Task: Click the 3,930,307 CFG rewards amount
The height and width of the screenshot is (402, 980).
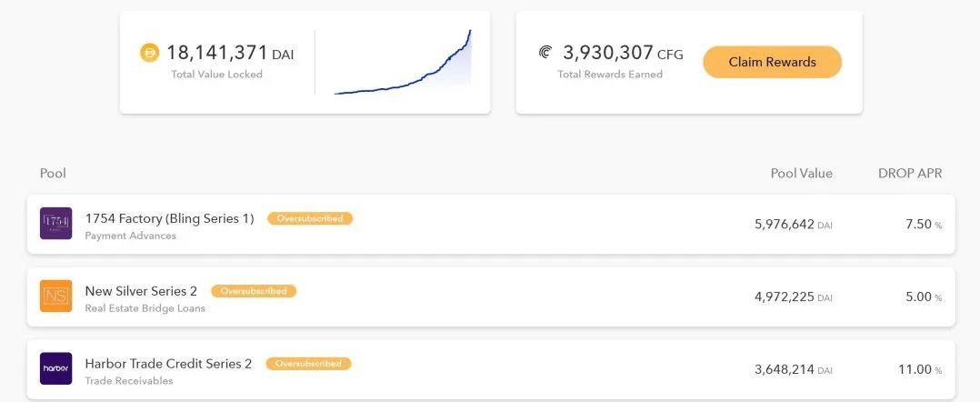Action: [x=622, y=54]
